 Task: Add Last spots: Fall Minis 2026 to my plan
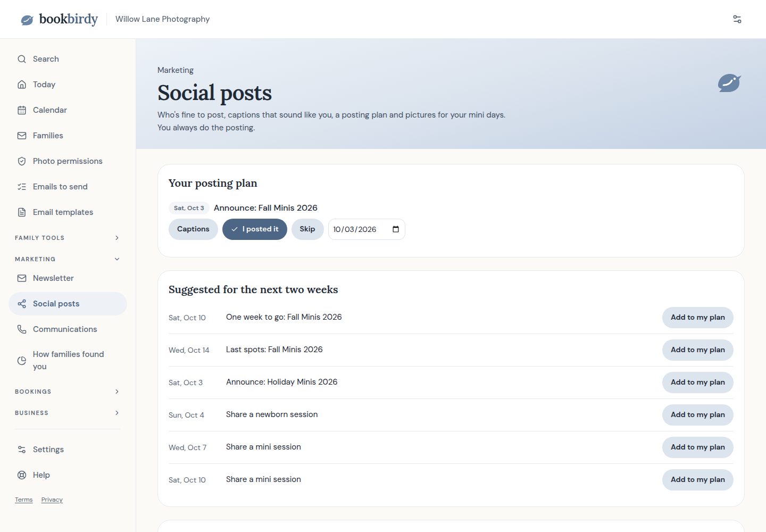point(697,350)
